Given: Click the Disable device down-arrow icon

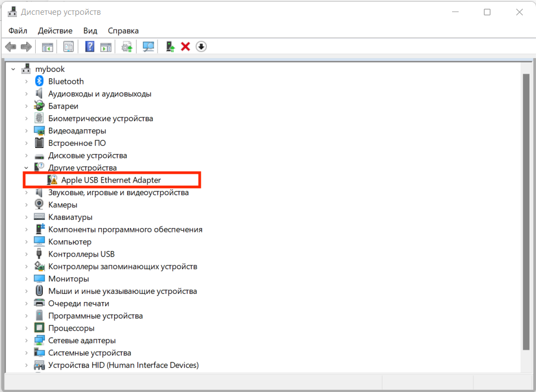Looking at the screenshot, I should point(201,47).
